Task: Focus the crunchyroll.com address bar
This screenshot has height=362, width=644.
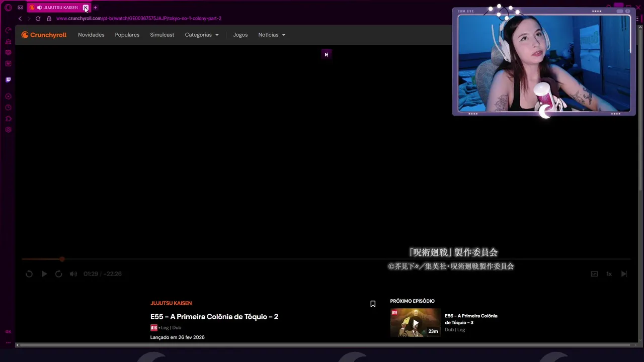Action: coord(139,19)
